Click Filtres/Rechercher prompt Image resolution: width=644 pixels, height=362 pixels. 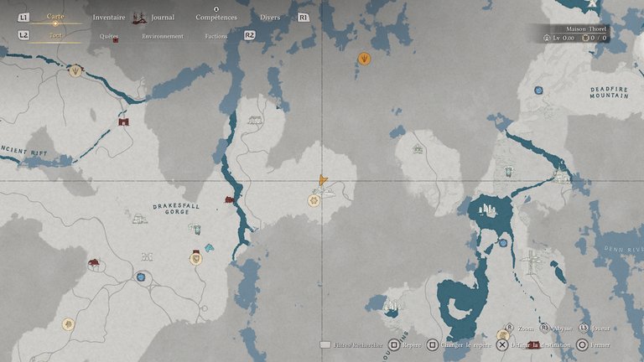351,345
